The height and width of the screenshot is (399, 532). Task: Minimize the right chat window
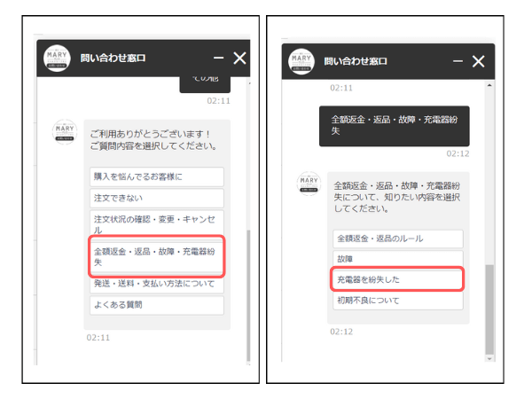pos(458,61)
